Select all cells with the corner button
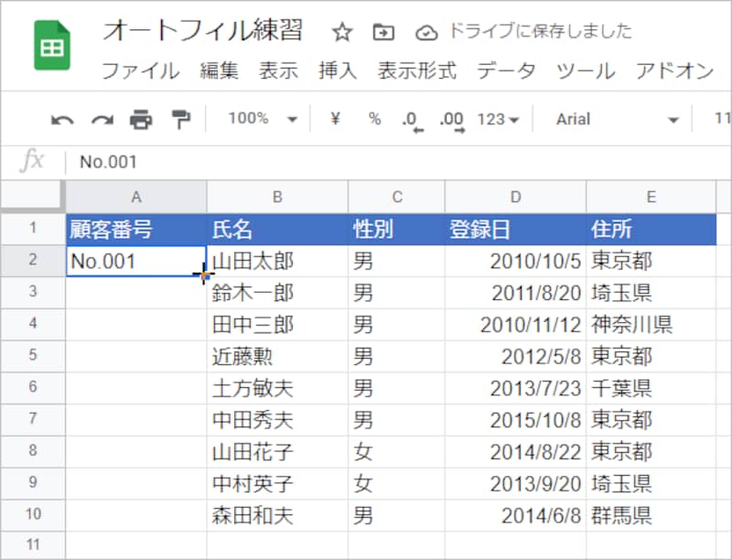 point(32,197)
